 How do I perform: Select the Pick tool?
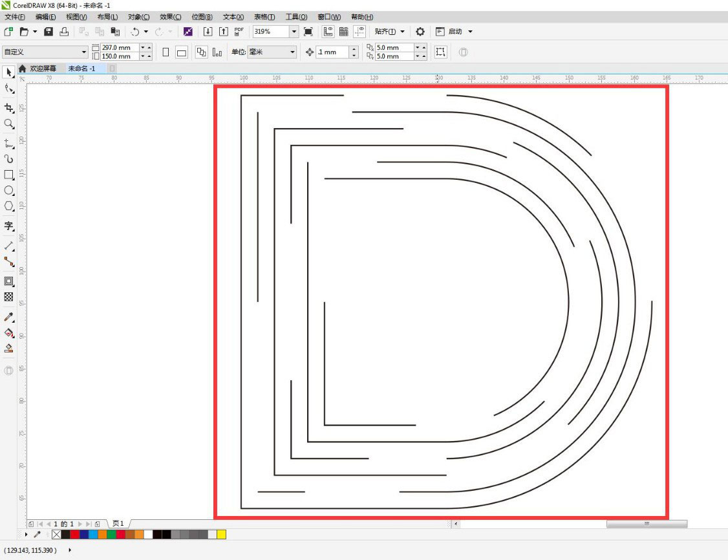[8, 72]
